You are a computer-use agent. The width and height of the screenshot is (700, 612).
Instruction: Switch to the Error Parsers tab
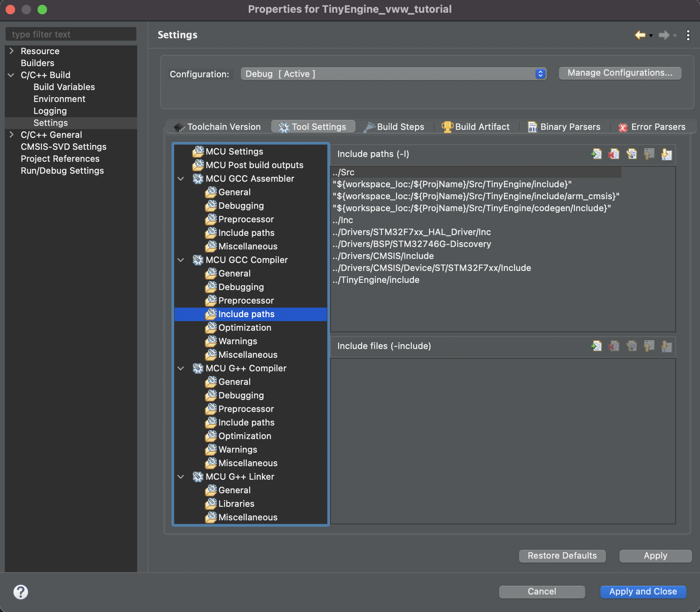[652, 127]
